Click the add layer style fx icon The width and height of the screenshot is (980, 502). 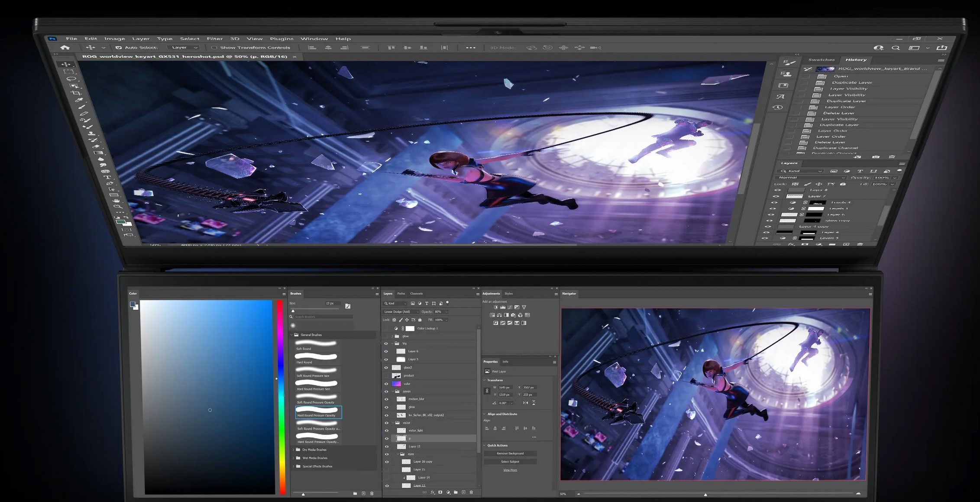coord(433,492)
